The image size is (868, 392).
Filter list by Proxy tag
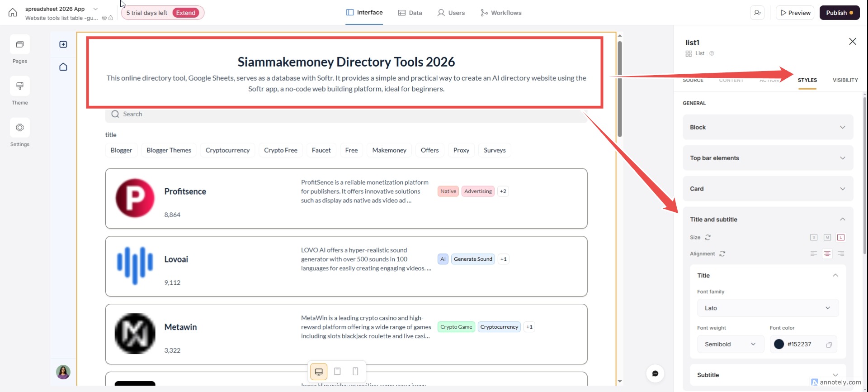click(461, 150)
